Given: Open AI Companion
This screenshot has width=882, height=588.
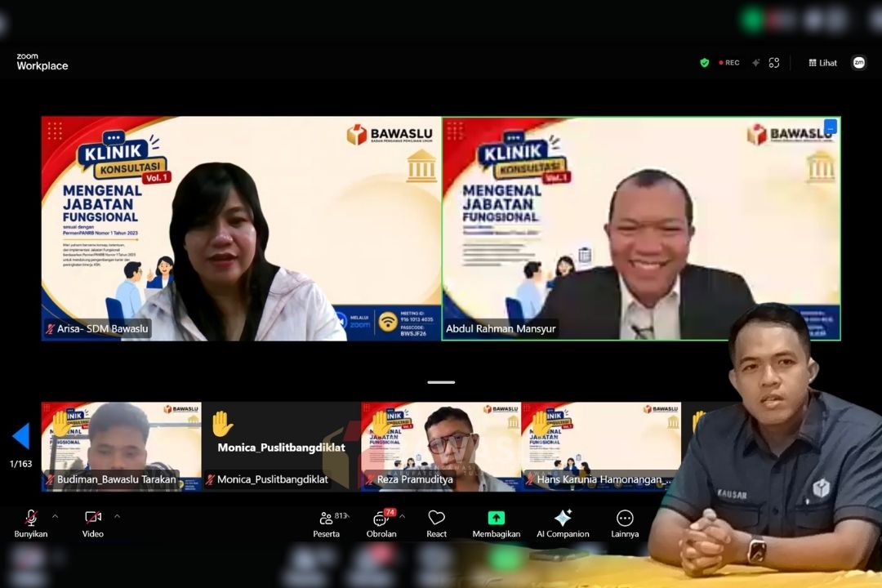Looking at the screenshot, I should tap(563, 524).
